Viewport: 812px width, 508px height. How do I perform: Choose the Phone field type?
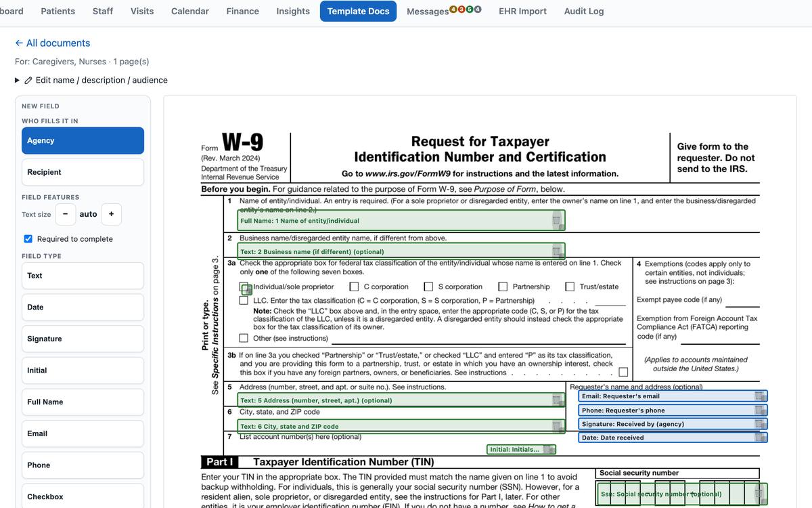pos(83,465)
